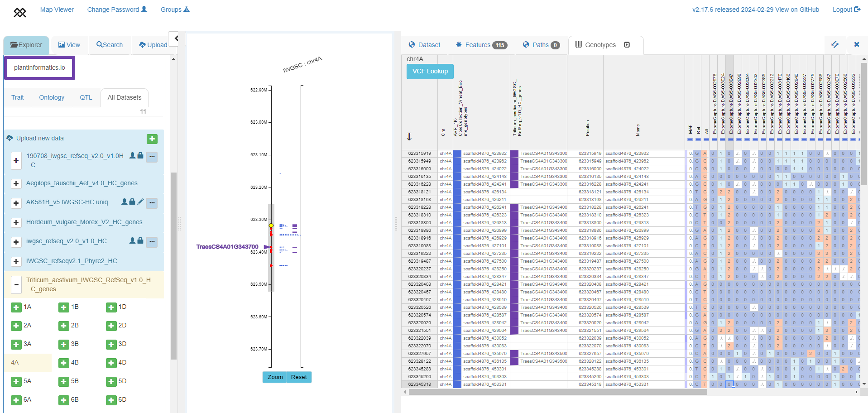Open the Map Viewer link
868x413 pixels.
pyautogui.click(x=57, y=10)
